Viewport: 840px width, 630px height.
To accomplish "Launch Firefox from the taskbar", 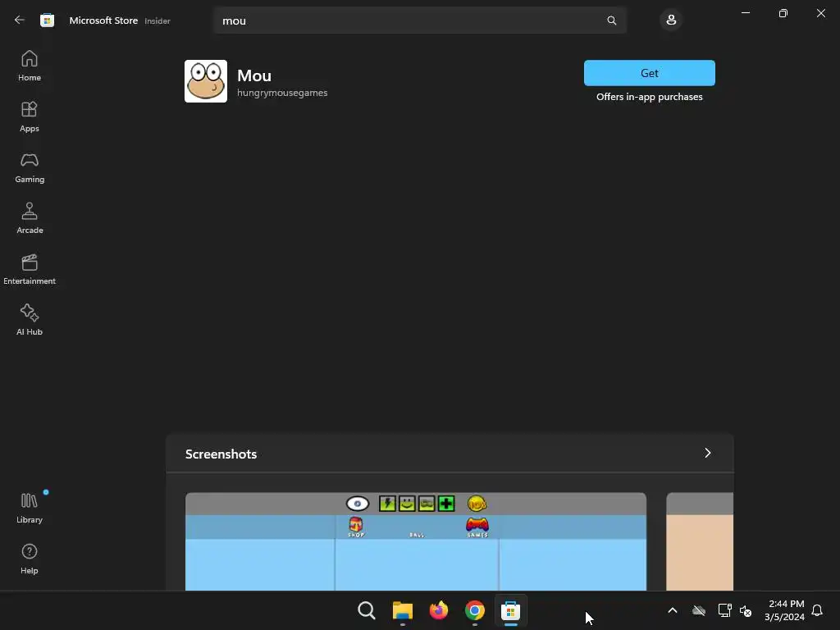I will tap(439, 610).
